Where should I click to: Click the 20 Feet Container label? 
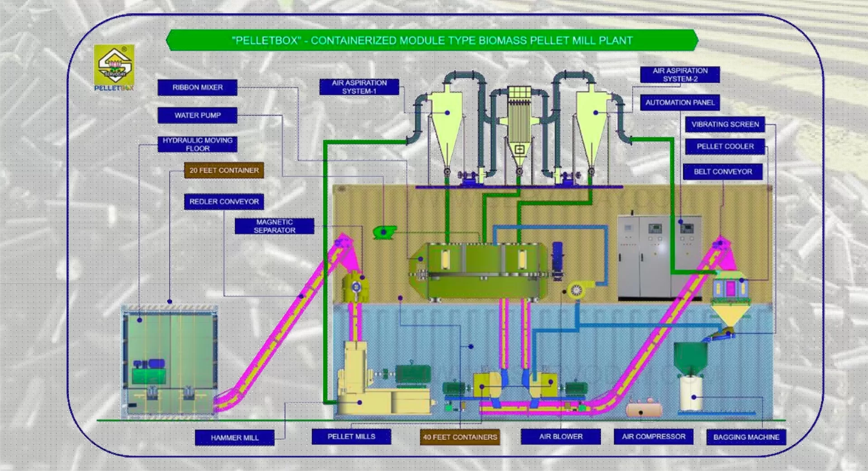click(224, 171)
